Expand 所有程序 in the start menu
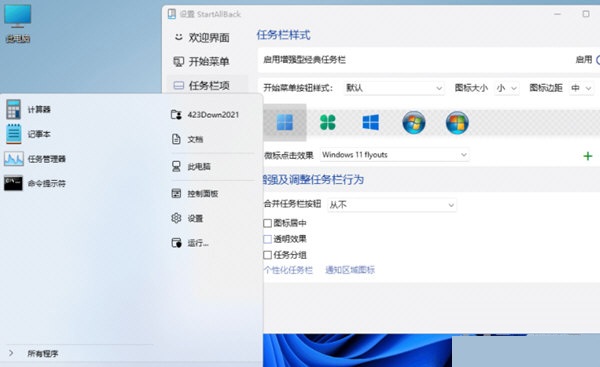The height and width of the screenshot is (367, 600). [33, 353]
